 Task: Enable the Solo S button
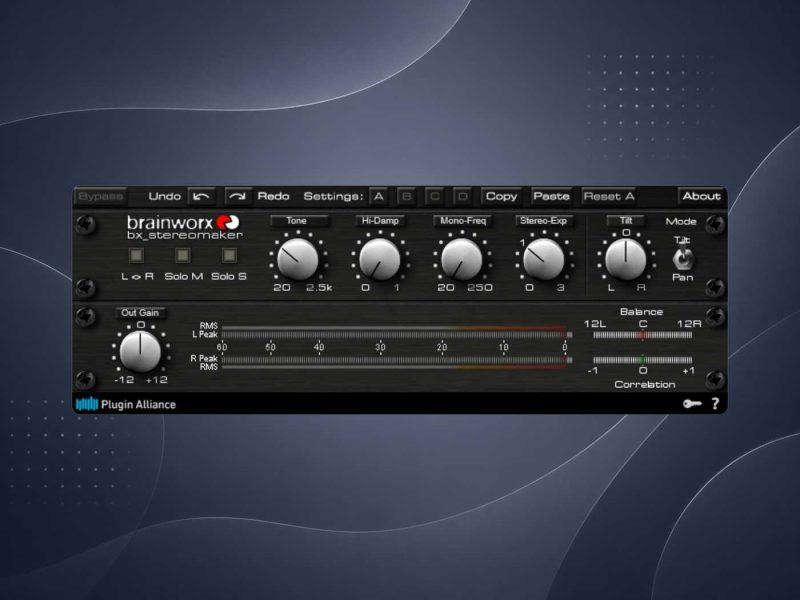(229, 255)
